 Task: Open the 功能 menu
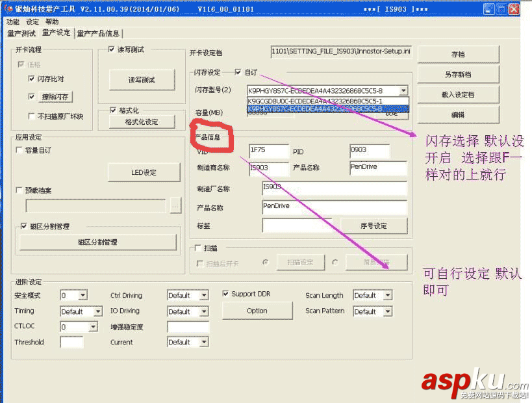13,21
